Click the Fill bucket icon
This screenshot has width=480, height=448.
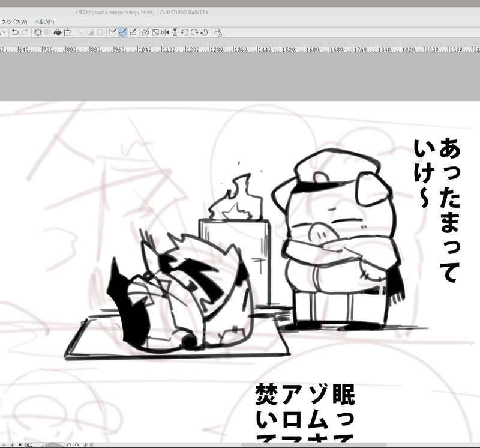58,32
